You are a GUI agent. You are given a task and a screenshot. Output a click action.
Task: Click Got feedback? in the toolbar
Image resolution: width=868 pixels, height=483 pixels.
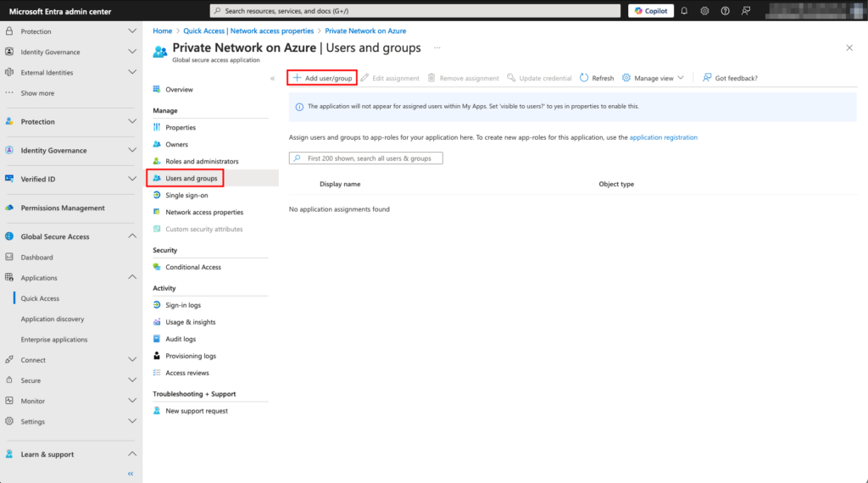[730, 78]
